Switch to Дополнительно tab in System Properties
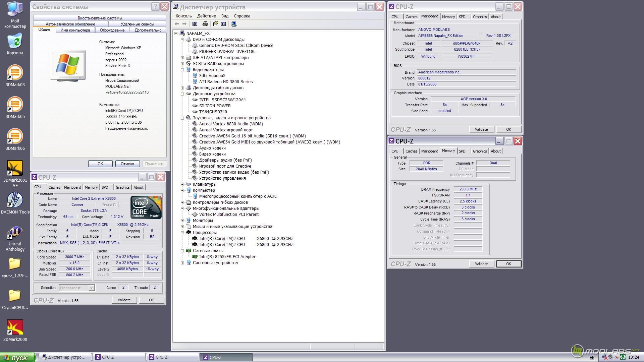 coord(148,30)
